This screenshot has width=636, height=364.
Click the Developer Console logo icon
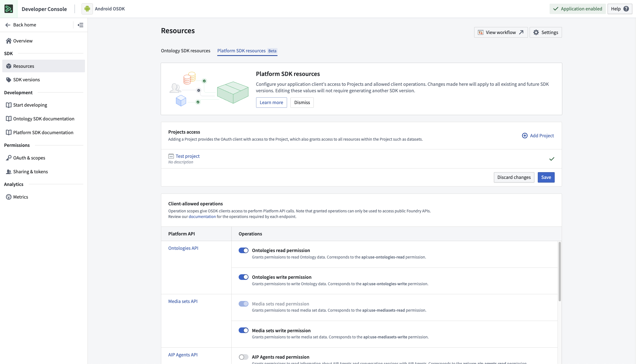coord(8,9)
